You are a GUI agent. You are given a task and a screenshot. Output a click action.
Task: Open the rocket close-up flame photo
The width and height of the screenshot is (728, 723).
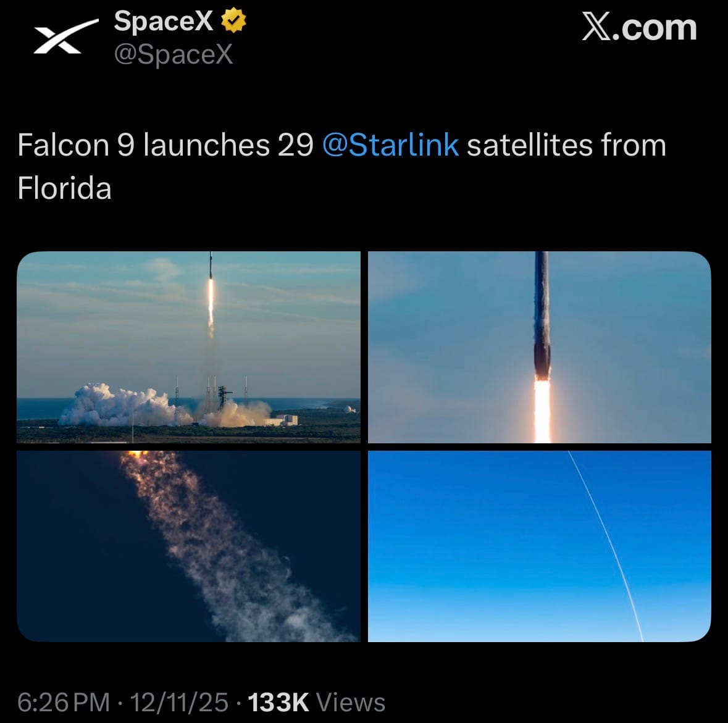pyautogui.click(x=539, y=347)
